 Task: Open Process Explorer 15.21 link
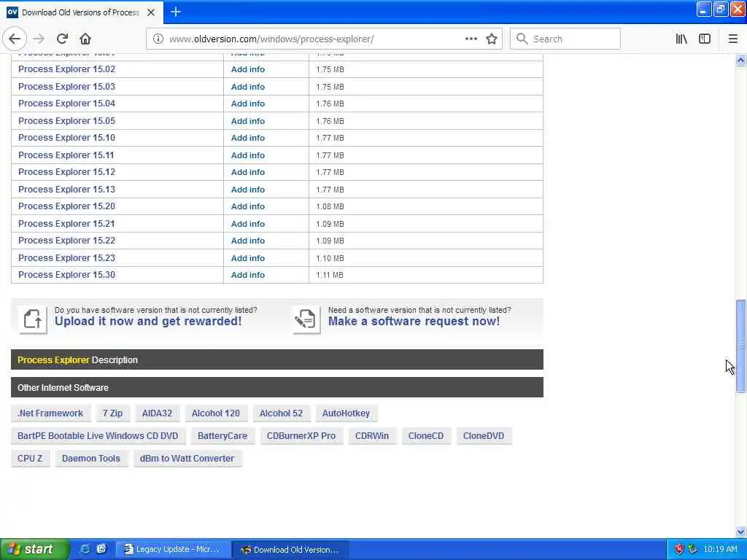(x=66, y=224)
